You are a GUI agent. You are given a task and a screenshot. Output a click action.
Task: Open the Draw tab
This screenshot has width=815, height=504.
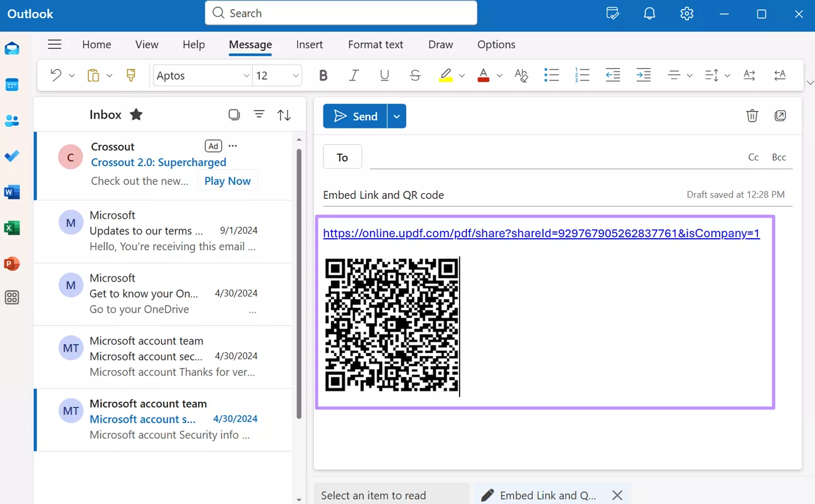pos(440,45)
